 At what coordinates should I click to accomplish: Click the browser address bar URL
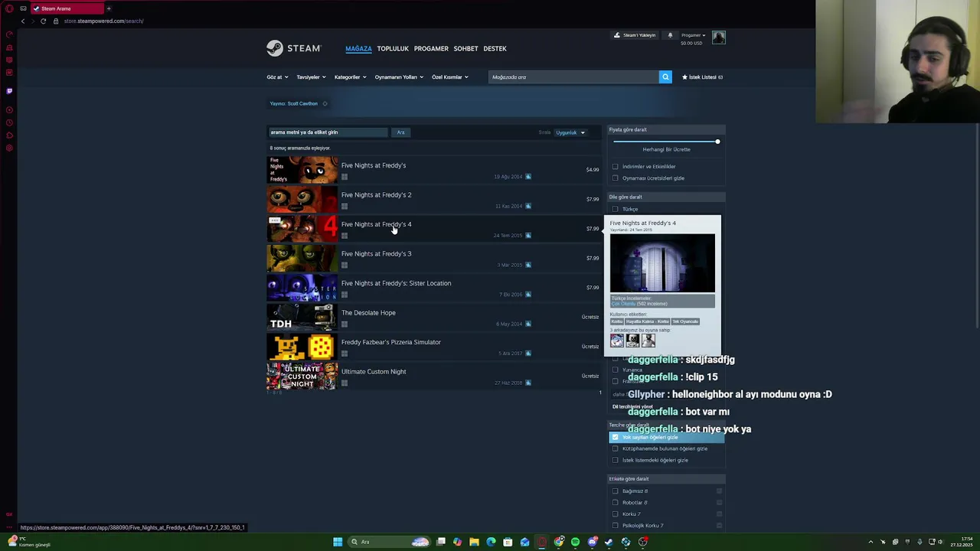[x=103, y=21]
